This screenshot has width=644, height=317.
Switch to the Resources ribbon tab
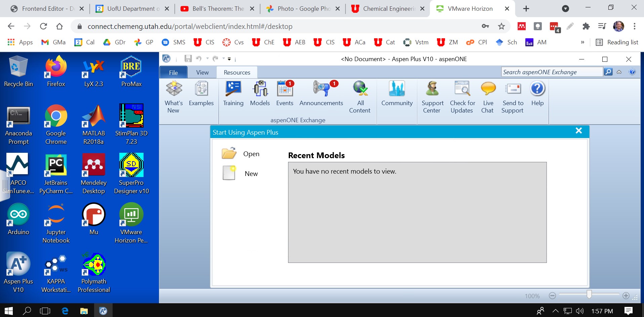tap(237, 73)
